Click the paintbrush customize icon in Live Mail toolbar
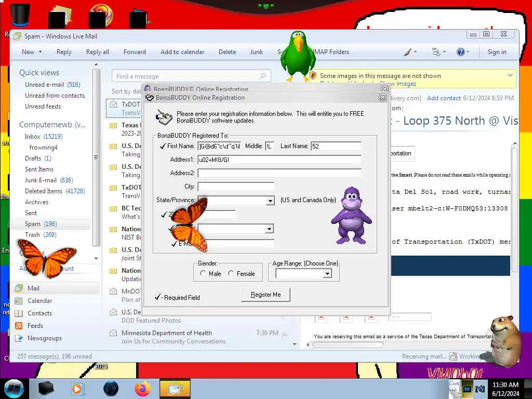The width and height of the screenshot is (532, 399). [407, 52]
